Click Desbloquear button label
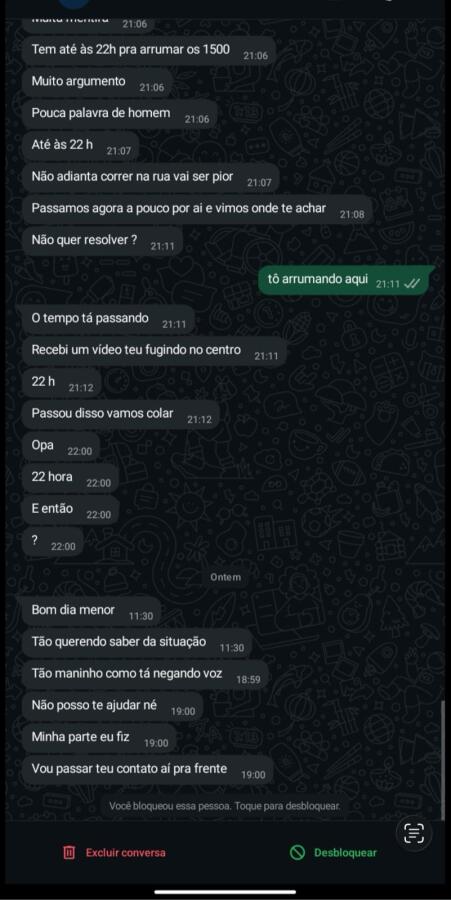This screenshot has height=900, width=451. (x=345, y=852)
